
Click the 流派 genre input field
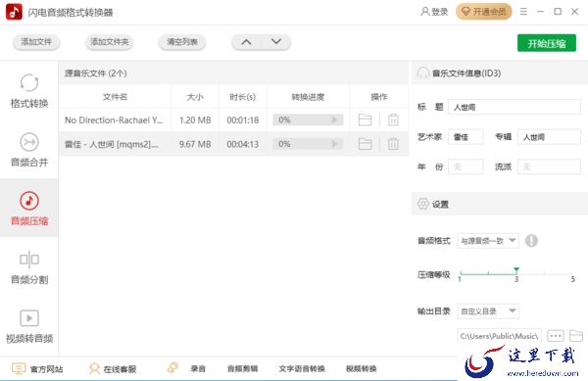coord(549,167)
